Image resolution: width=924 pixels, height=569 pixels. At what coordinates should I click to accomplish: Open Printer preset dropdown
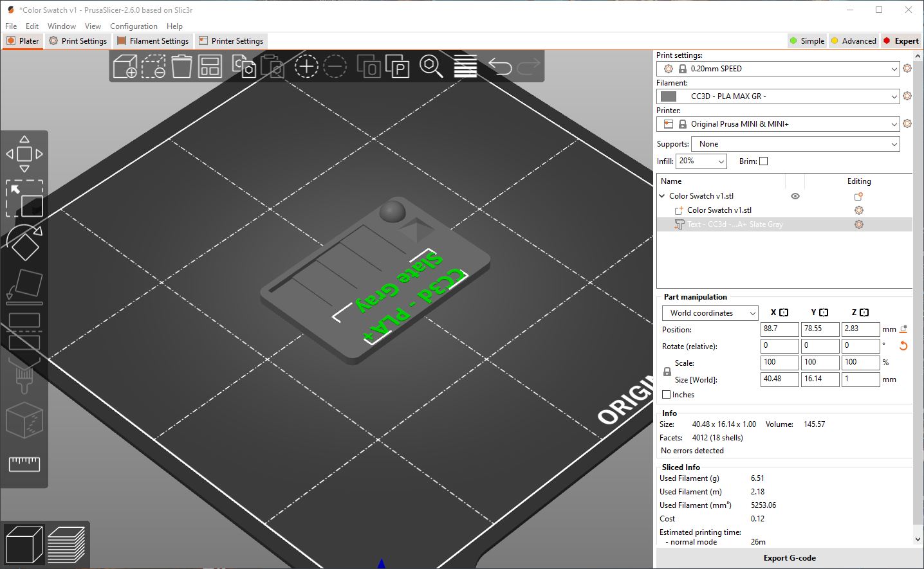coord(778,124)
